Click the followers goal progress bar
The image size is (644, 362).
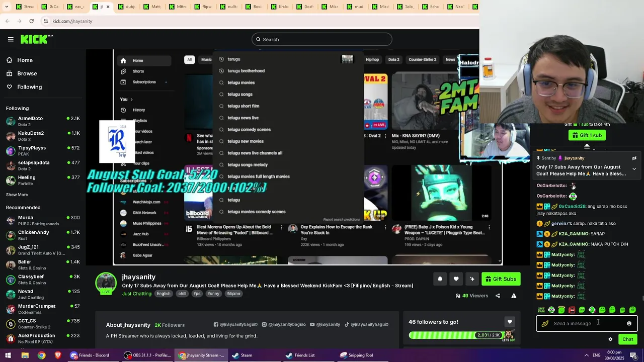click(455, 335)
